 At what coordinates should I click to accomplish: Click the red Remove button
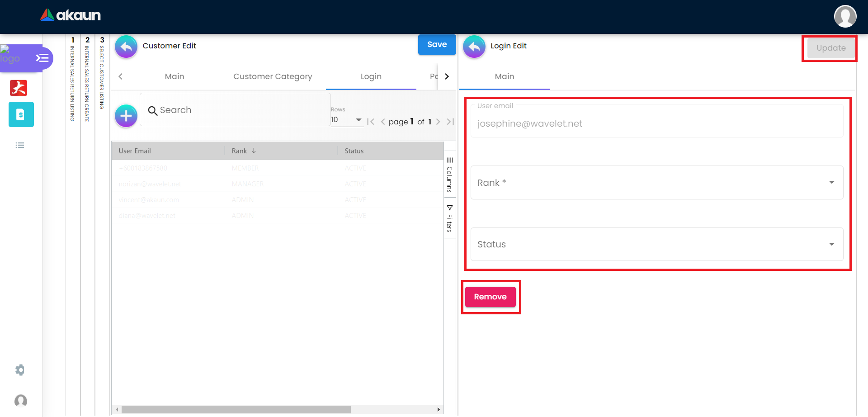tap(490, 297)
